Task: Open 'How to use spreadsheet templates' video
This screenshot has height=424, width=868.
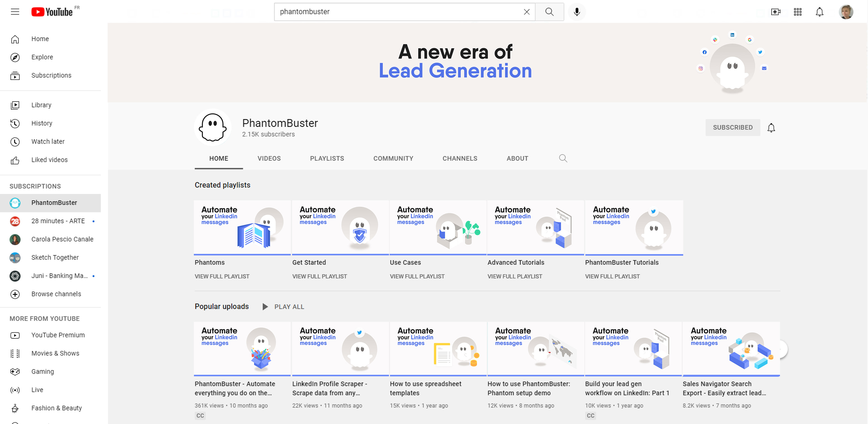Action: point(426,388)
